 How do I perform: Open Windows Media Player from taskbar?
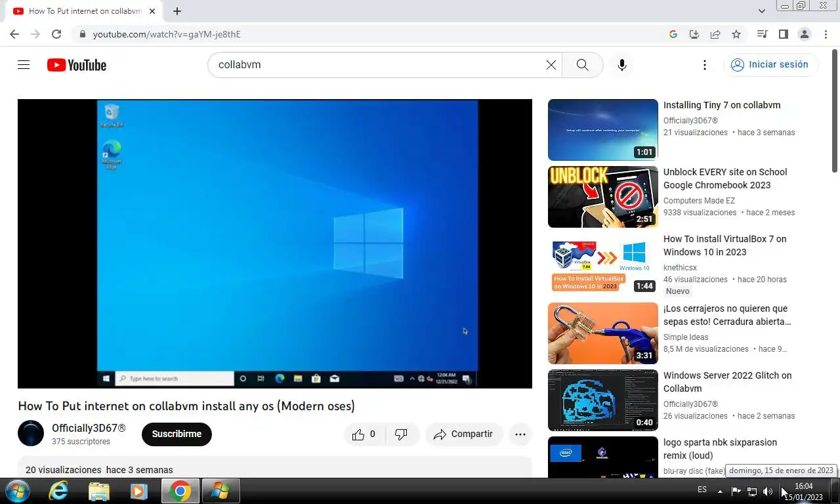pos(138,491)
